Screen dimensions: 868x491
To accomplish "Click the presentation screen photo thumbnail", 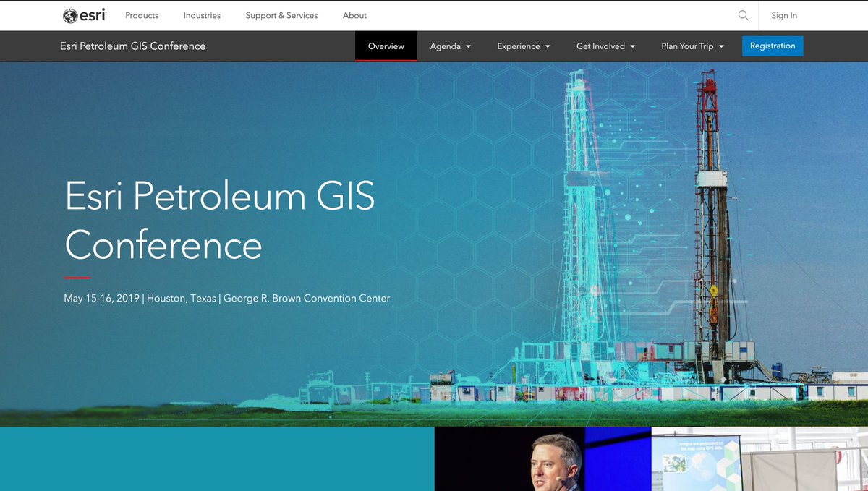I will pos(759,458).
